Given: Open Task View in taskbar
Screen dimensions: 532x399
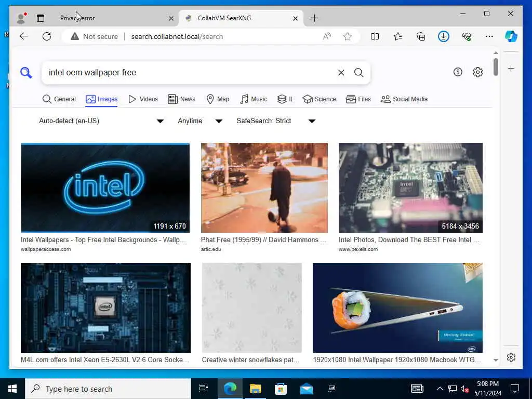Looking at the screenshot, I should click(203, 389).
